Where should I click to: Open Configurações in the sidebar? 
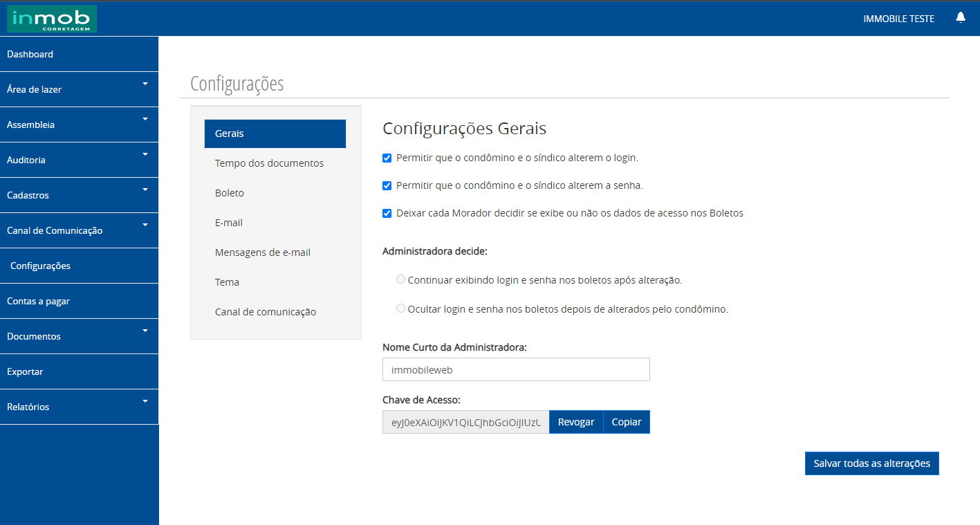pos(79,266)
